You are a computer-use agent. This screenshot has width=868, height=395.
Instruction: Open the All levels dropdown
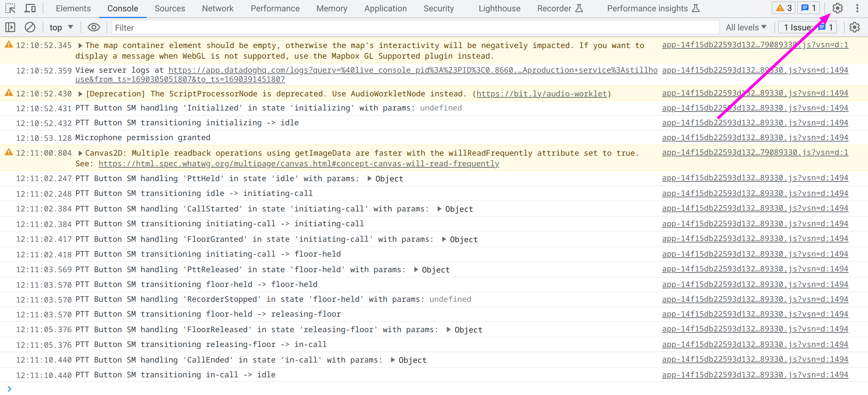(746, 27)
